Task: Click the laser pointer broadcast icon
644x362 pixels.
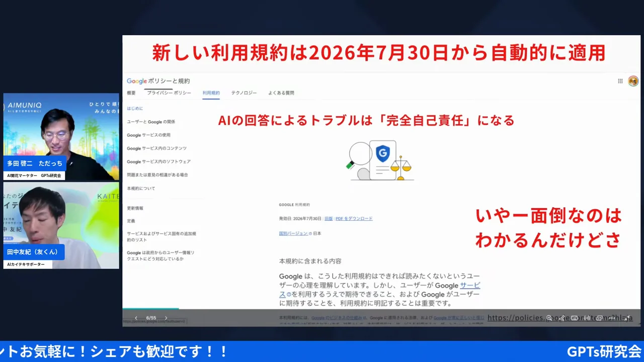Action: (x=587, y=318)
